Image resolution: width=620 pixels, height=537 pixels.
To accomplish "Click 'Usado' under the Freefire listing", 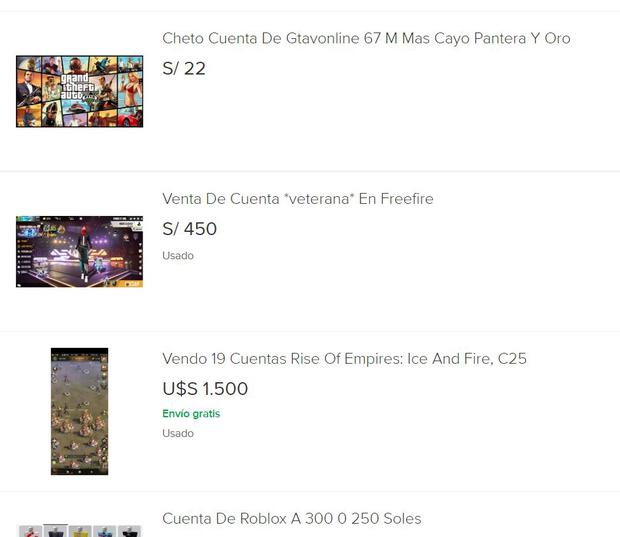I will pyautogui.click(x=178, y=255).
